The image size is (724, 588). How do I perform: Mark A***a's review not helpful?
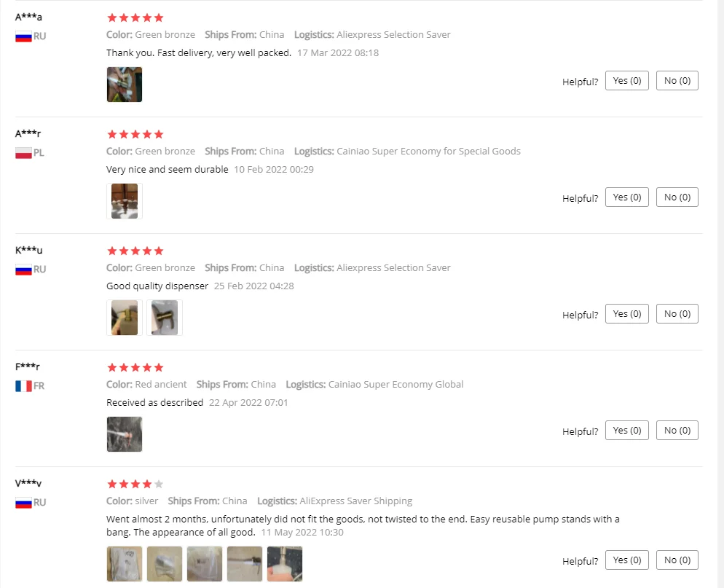pos(677,81)
